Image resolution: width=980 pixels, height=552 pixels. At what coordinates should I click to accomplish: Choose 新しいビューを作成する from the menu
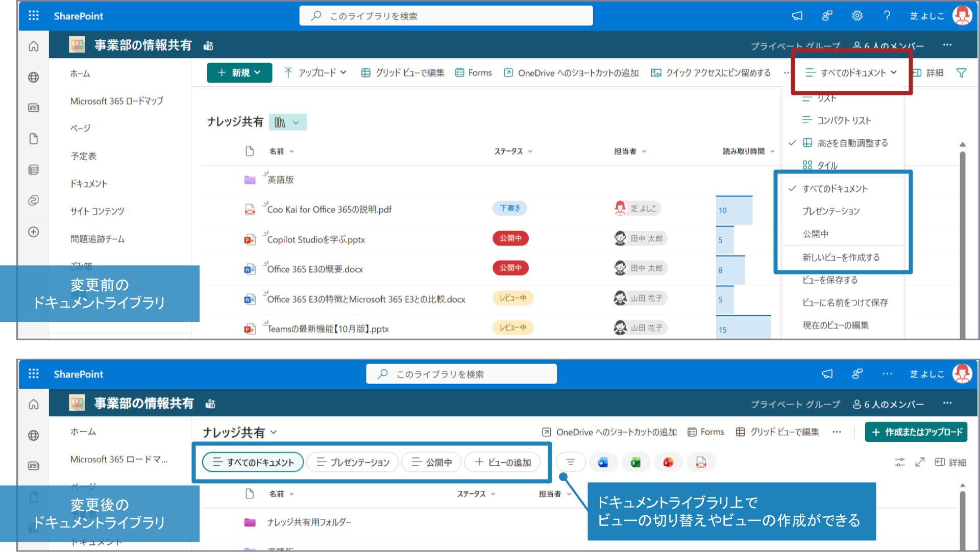tap(841, 258)
